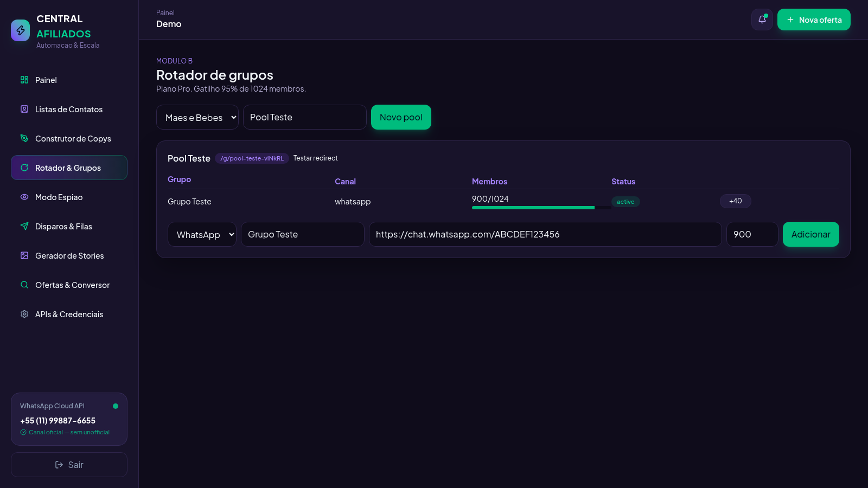Click the Adicionar button
The height and width of the screenshot is (488, 868).
[810, 234]
